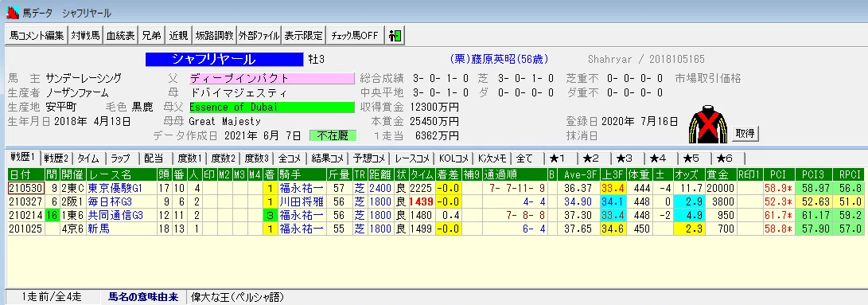This screenshot has height=305, width=868.
Task: Click the 取得 button
Action: point(745,133)
